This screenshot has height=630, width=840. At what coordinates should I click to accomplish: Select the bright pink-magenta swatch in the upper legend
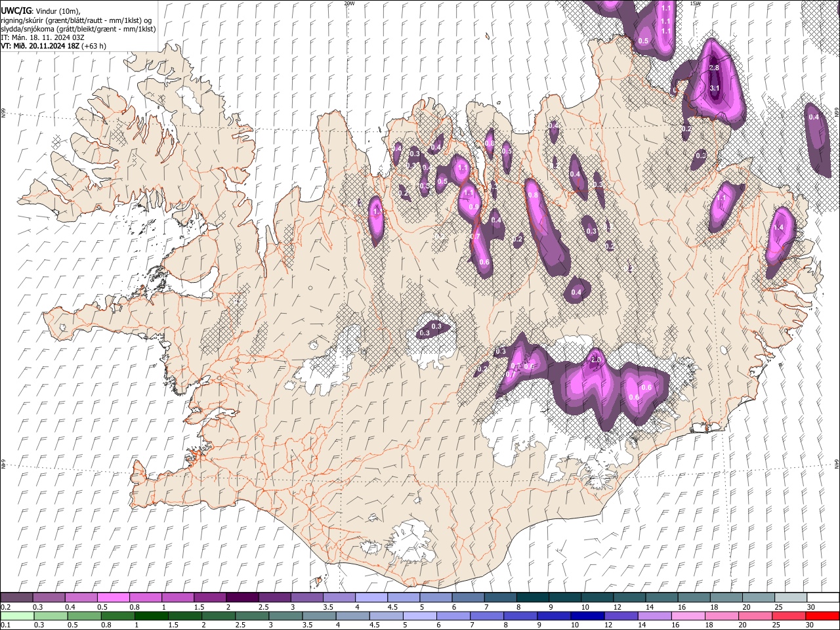pyautogui.click(x=114, y=598)
